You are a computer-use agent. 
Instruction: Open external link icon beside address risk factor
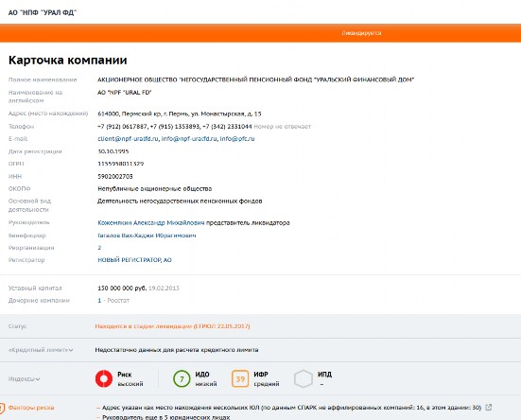tap(489, 408)
